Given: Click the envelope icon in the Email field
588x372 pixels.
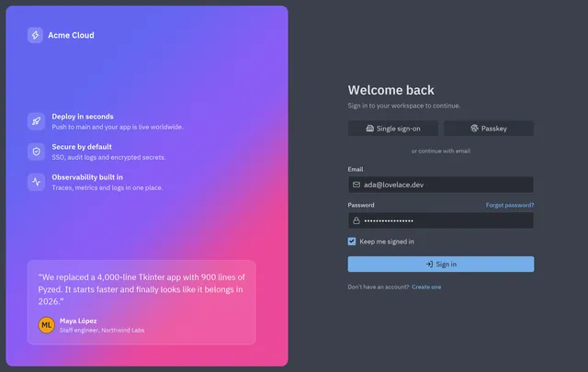Looking at the screenshot, I should tap(356, 185).
